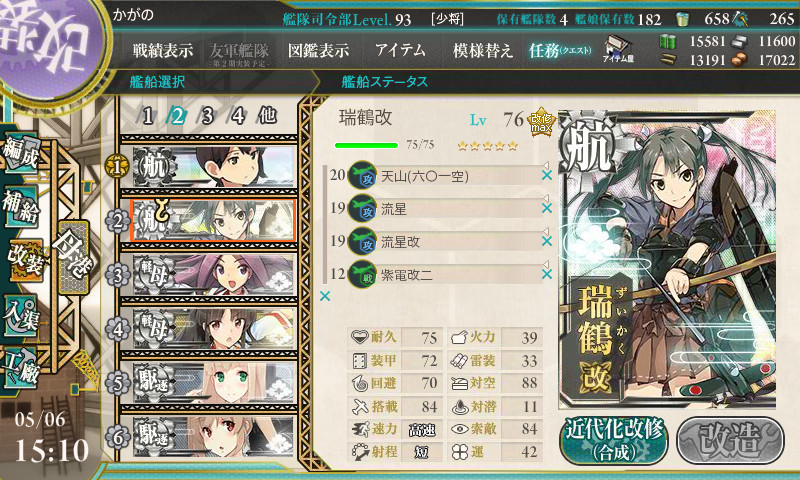Viewport: 800px width, 480px height.
Task: Click the 改造 remodel button
Action: [x=730, y=440]
